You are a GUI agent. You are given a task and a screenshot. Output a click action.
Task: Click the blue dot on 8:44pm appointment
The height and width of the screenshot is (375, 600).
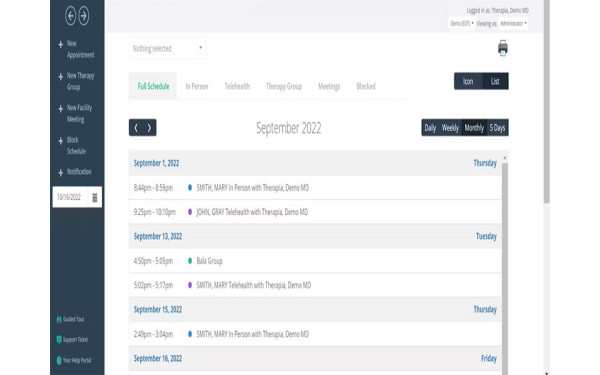[x=190, y=188]
